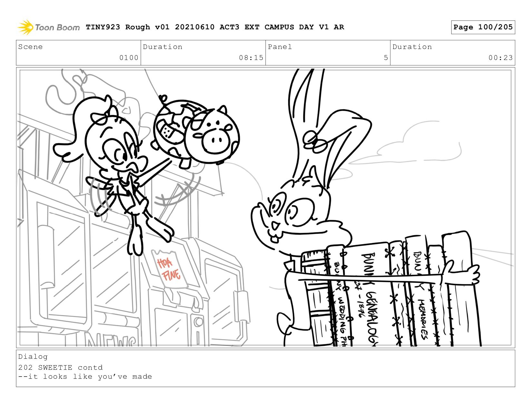Click the 'Scene' header label
532x411 pixels.
(x=30, y=47)
